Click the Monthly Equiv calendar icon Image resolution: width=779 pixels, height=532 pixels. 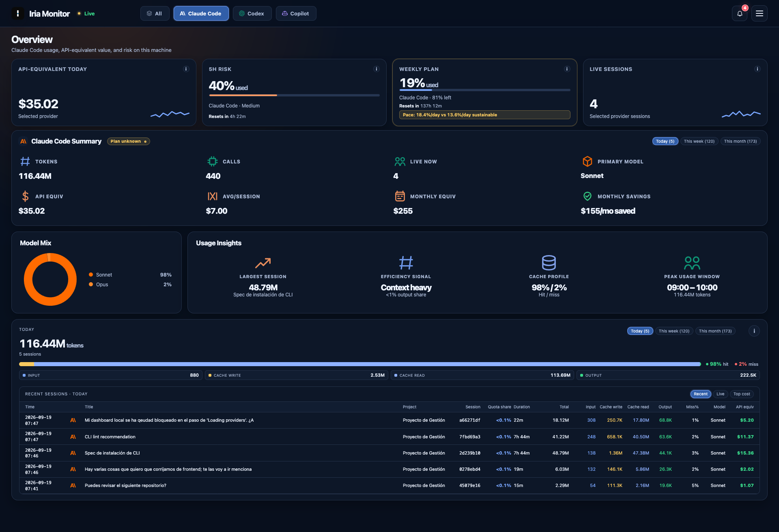(400, 196)
